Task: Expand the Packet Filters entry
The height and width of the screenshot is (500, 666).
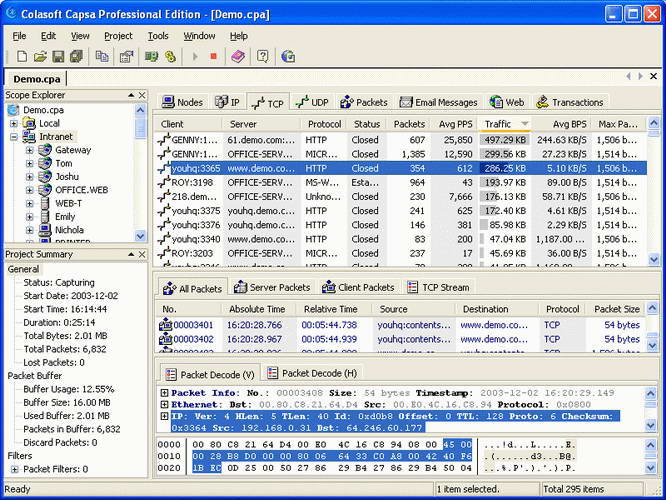Action: click(15, 469)
